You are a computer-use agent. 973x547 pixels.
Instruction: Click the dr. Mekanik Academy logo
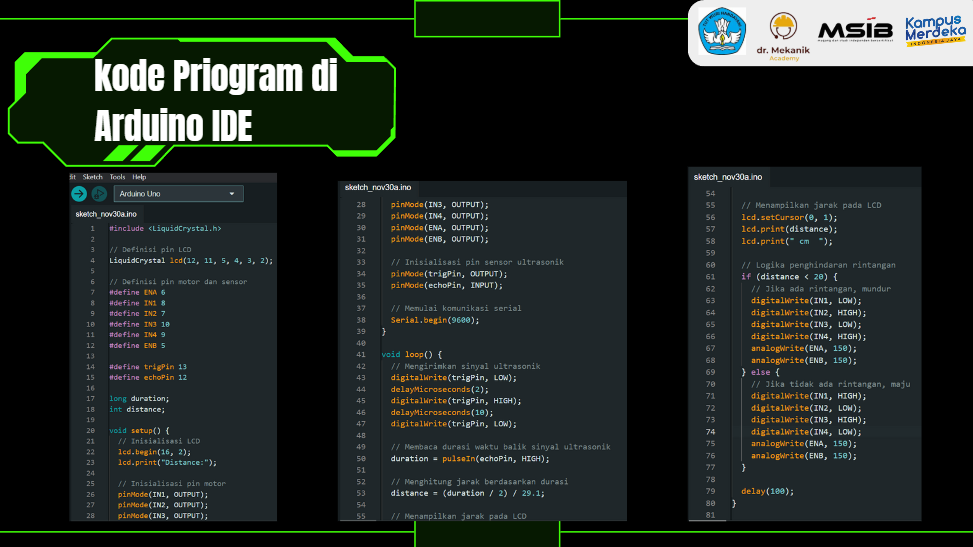[783, 37]
